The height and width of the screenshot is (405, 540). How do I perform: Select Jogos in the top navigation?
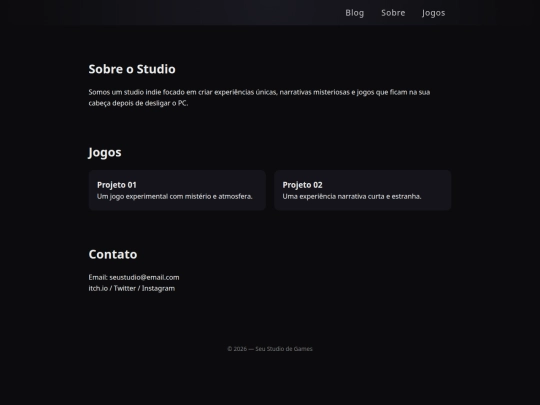click(x=433, y=13)
